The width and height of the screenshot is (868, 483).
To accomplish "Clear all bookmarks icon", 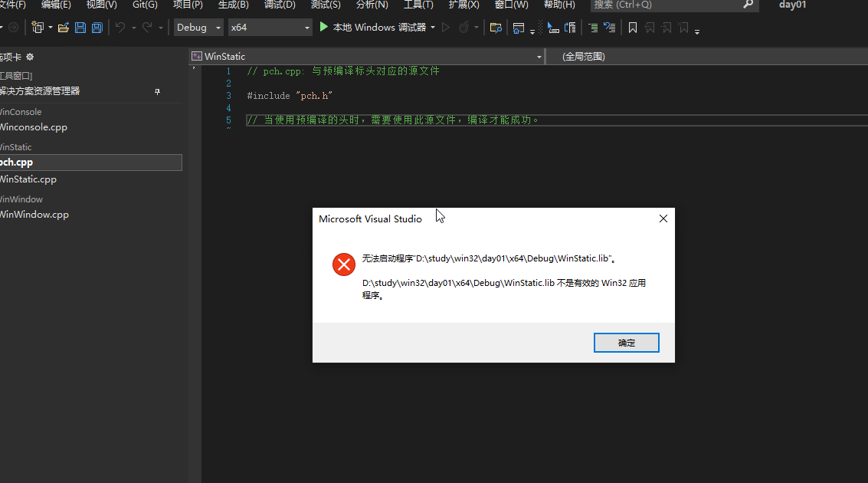I will click(x=683, y=28).
